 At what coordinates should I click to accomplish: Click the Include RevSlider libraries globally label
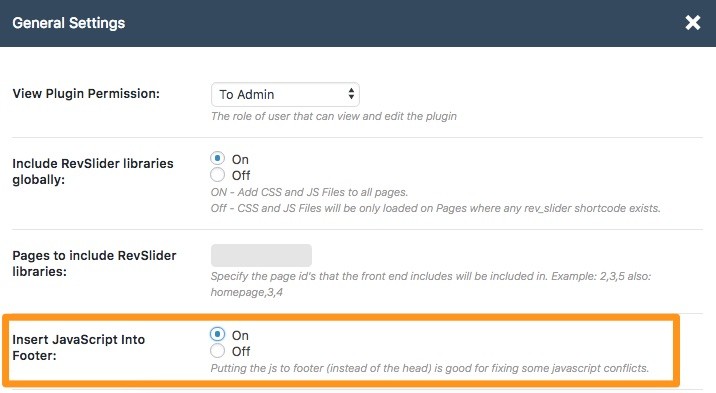coord(93,172)
